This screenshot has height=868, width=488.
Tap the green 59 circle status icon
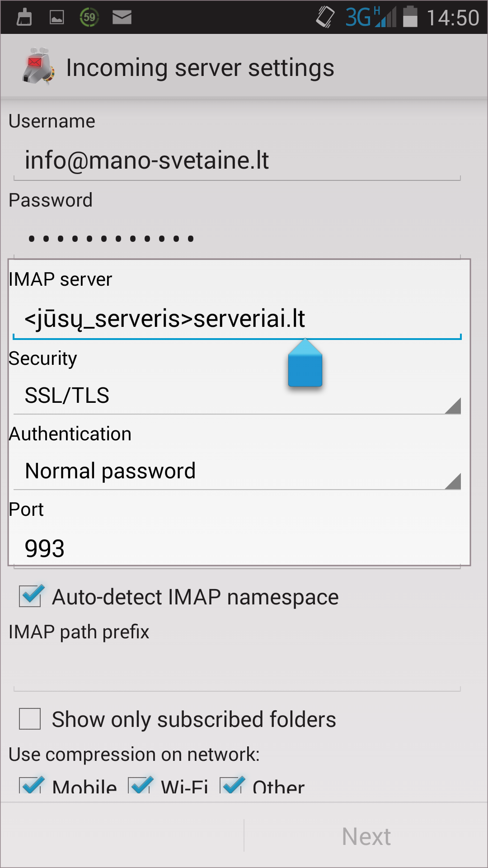(89, 17)
